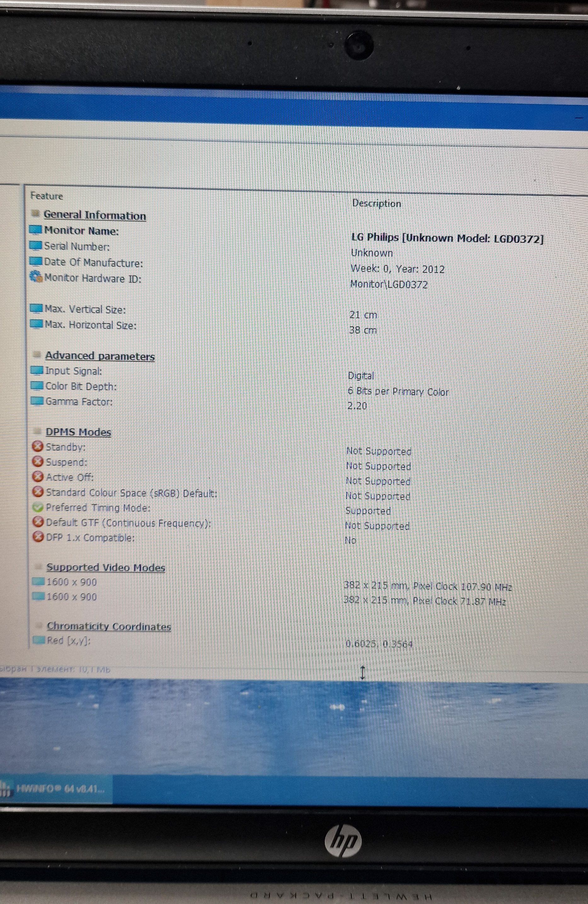Image resolution: width=588 pixels, height=904 pixels.
Task: Click the Preferred Timing Mode label
Action: 98,508
